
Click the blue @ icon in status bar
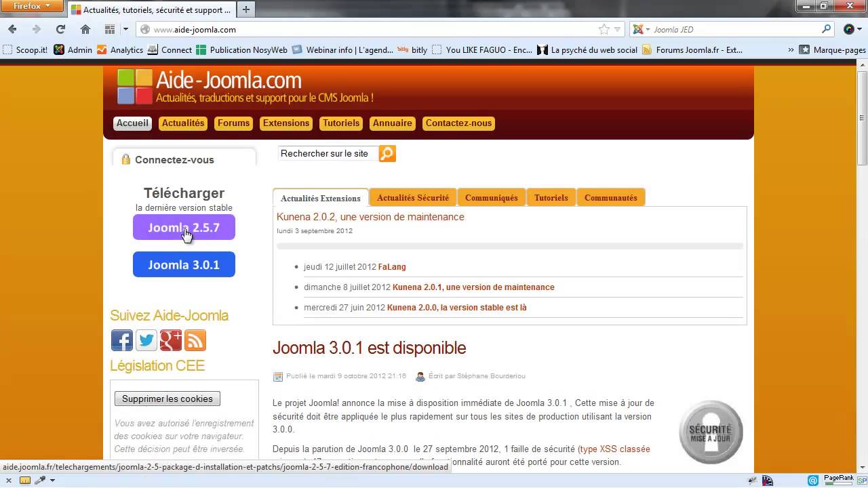[813, 481]
